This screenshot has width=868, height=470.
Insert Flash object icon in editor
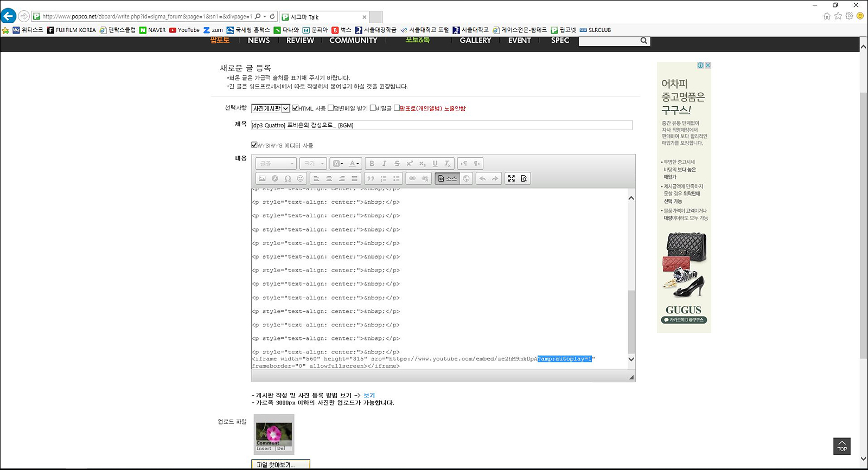click(x=275, y=178)
